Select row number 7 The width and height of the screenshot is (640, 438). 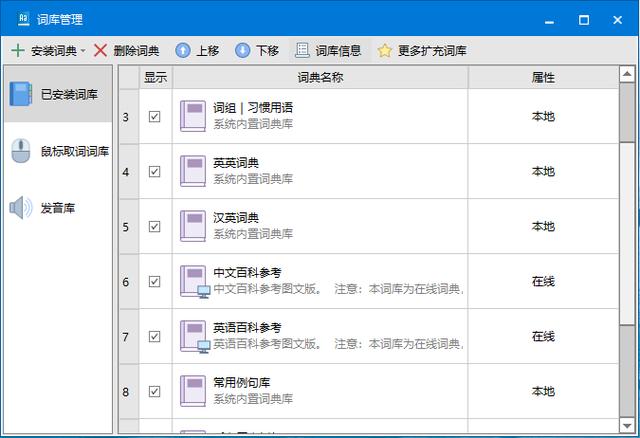coord(129,337)
